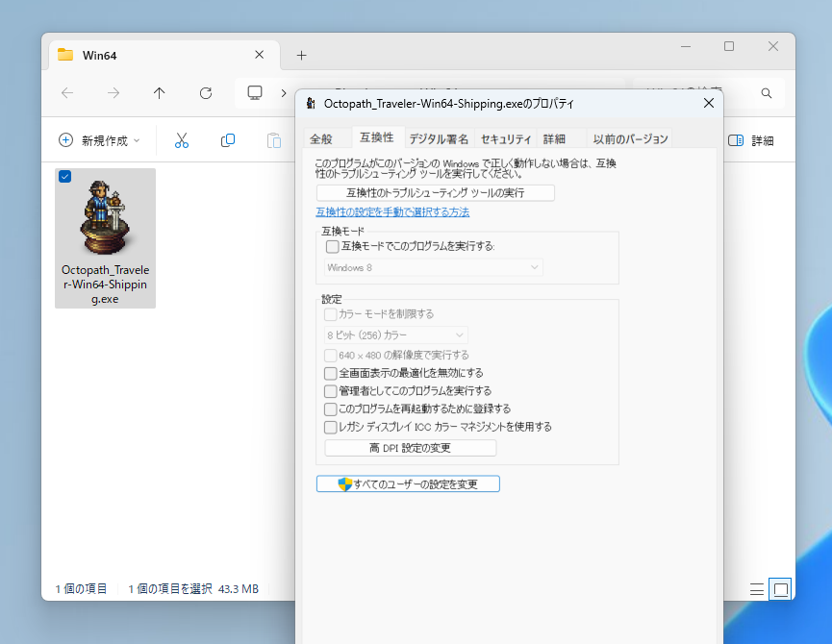Select the Win64 Explorer tab

[x=164, y=55]
